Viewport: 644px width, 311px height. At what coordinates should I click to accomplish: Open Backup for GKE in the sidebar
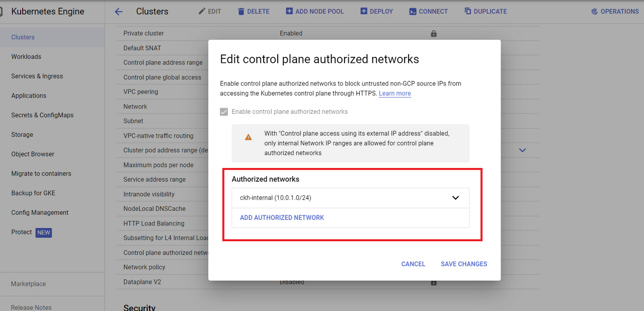(52, 193)
